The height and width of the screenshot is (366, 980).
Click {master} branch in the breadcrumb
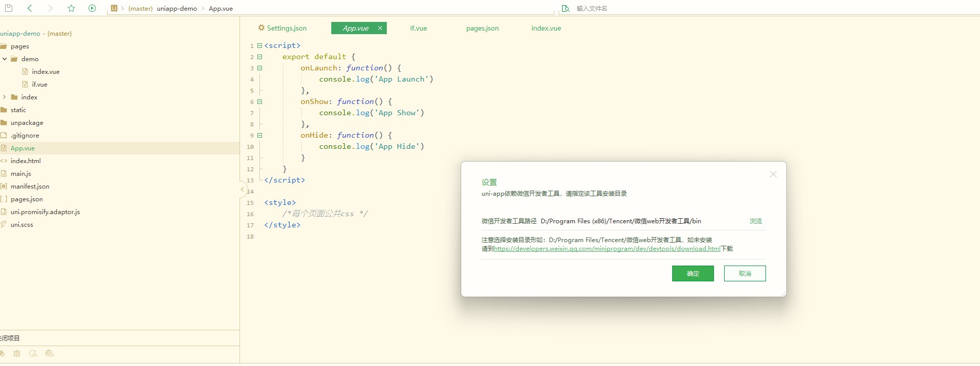(x=140, y=8)
